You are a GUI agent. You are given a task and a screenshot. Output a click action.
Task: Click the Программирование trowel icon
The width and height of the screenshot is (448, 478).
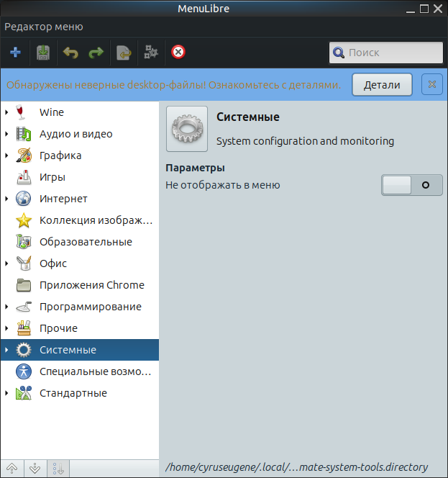click(x=24, y=307)
